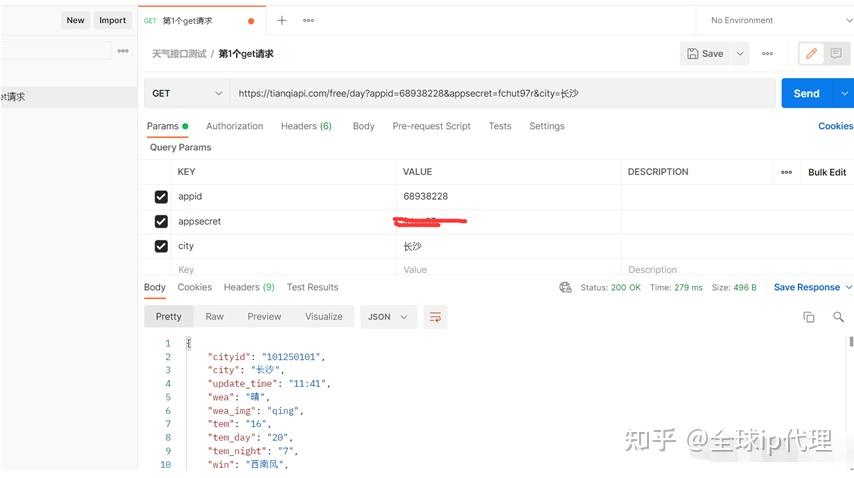This screenshot has width=854, height=478.
Task: Open Query Params column options ellipsis
Action: pyautogui.click(x=786, y=172)
